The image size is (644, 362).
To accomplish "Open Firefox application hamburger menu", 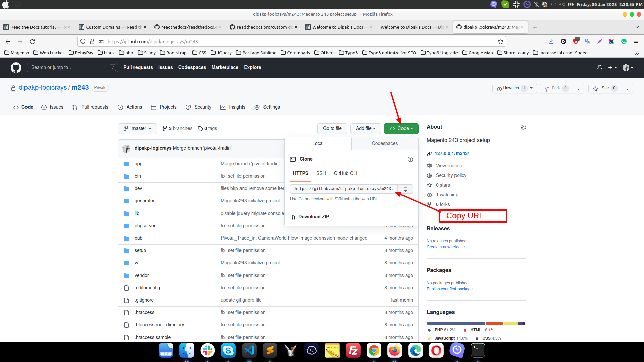I will (x=636, y=41).
